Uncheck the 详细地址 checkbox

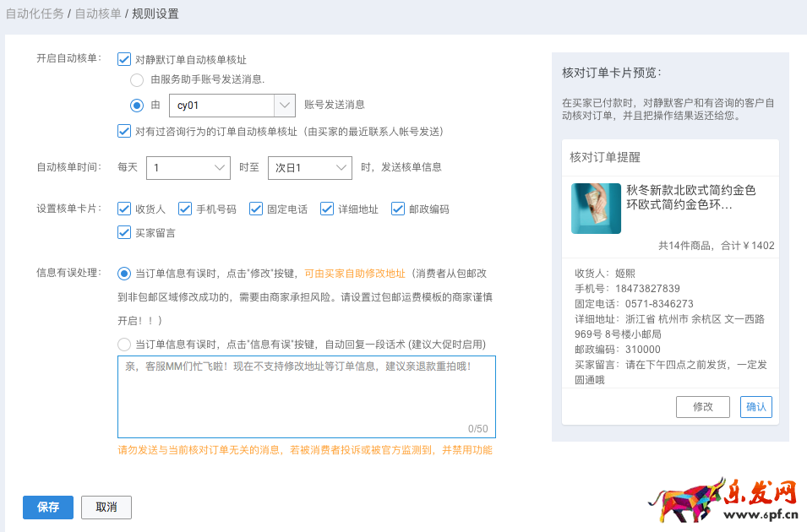(x=327, y=209)
